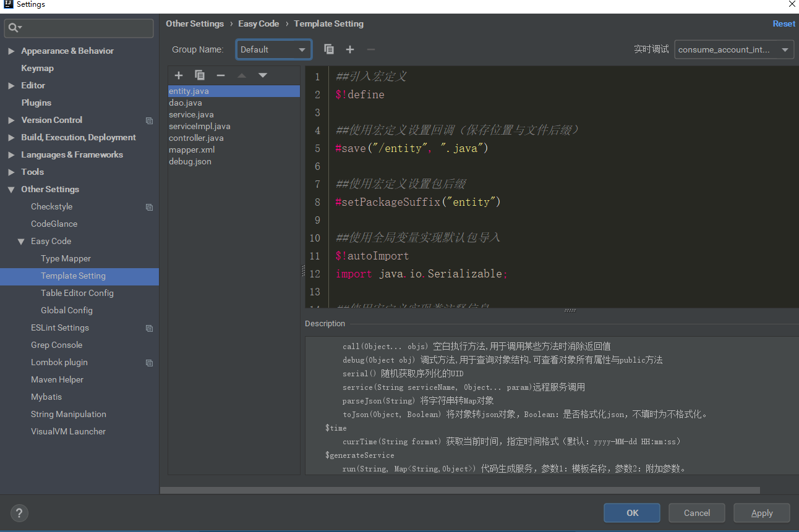Expand Build, Execution, Deployment section
The image size is (799, 532).
pyautogui.click(x=11, y=138)
